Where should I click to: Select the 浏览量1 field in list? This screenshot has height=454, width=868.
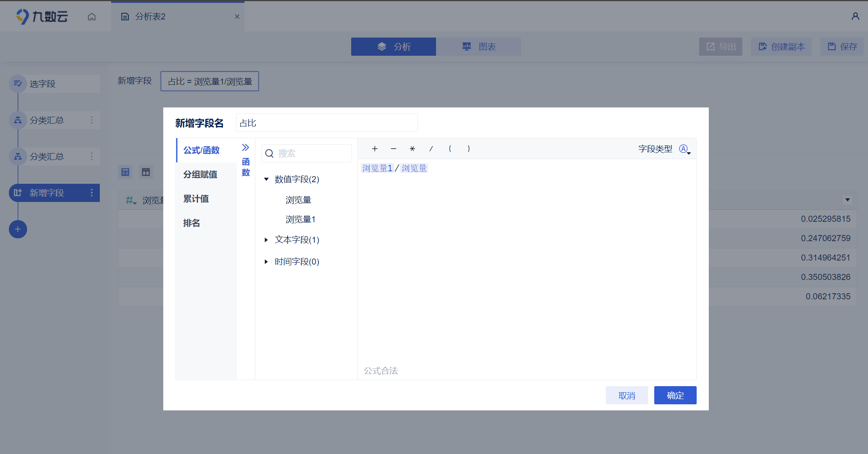point(300,219)
